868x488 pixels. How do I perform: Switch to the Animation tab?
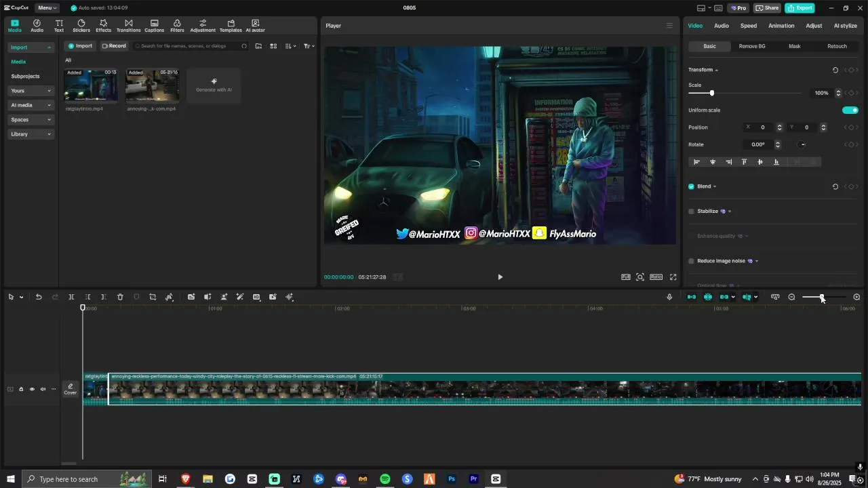click(781, 26)
